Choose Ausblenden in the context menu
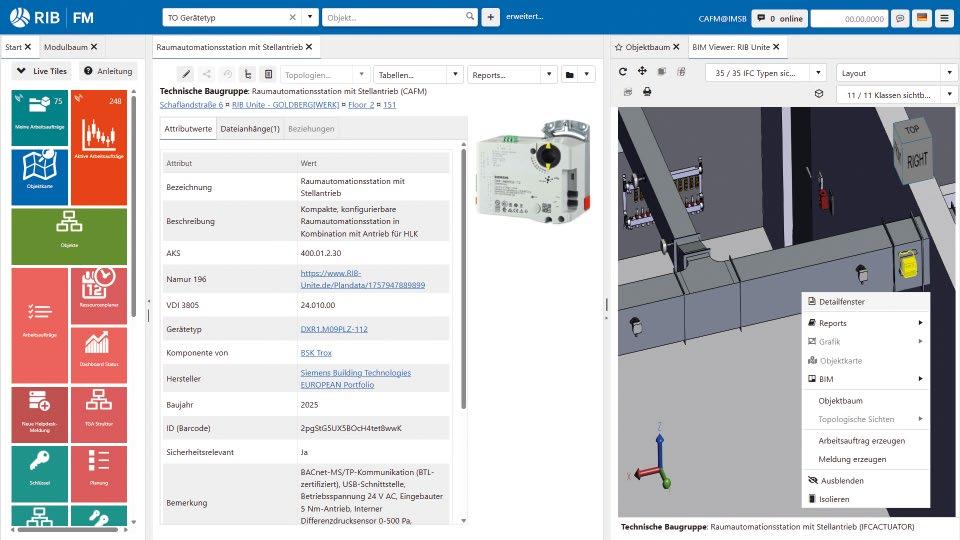This screenshot has width=960, height=540. [866, 481]
